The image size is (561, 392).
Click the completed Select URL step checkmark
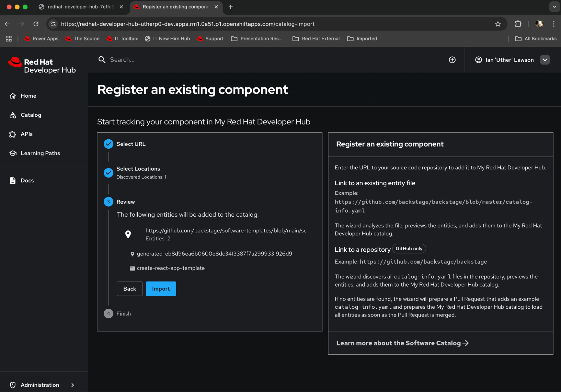pyautogui.click(x=108, y=144)
